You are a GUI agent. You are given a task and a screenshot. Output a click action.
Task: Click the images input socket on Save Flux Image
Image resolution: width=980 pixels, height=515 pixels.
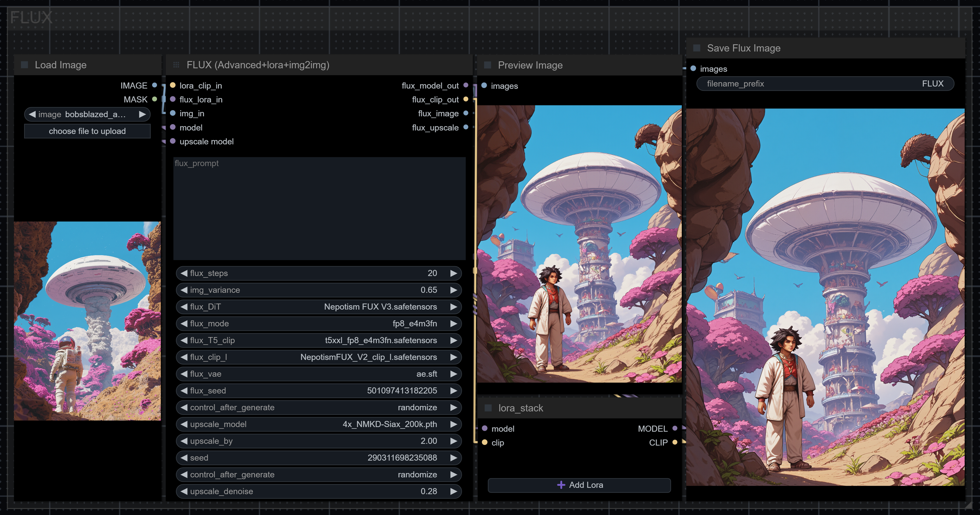[693, 68]
